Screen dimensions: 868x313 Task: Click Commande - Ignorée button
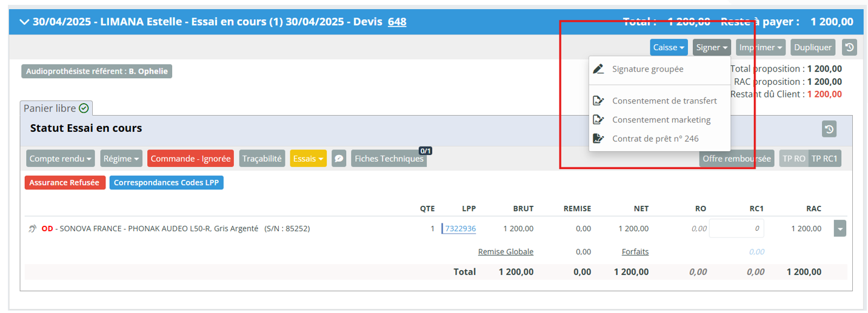coord(190,159)
